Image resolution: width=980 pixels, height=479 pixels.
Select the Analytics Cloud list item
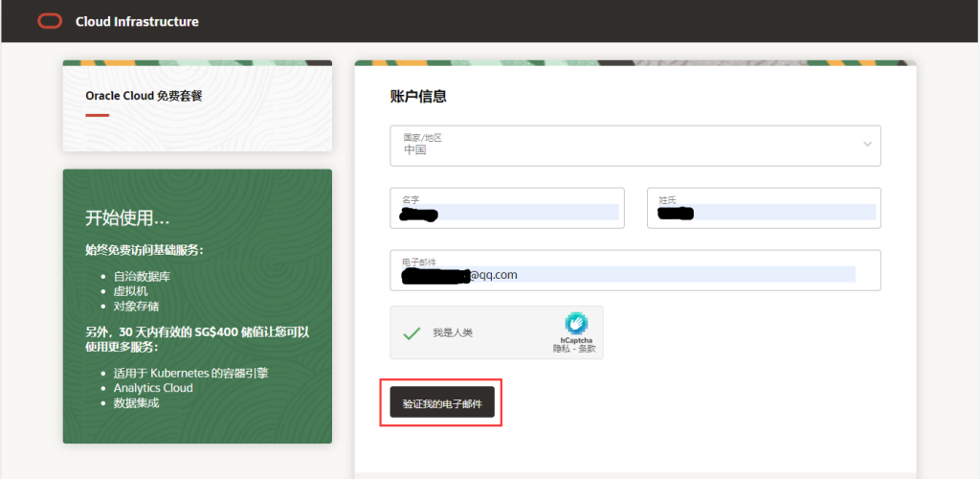153,388
